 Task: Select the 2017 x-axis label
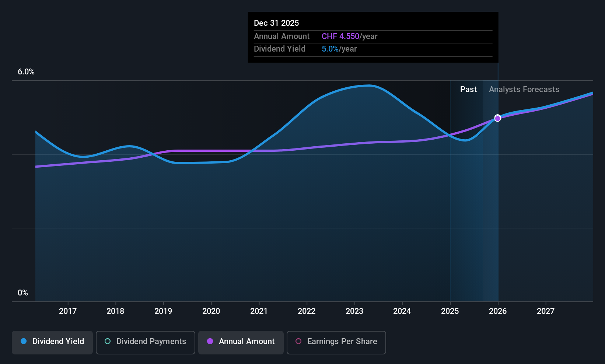68,311
